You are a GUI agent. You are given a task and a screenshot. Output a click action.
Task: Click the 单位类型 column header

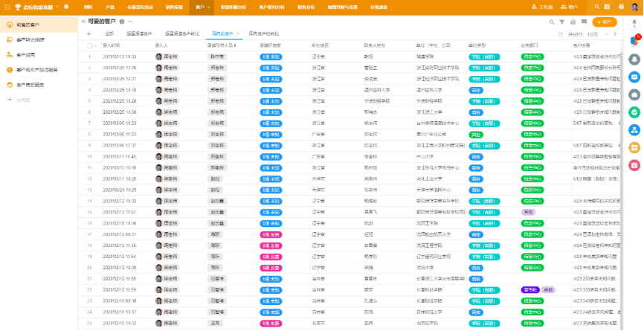[477, 45]
